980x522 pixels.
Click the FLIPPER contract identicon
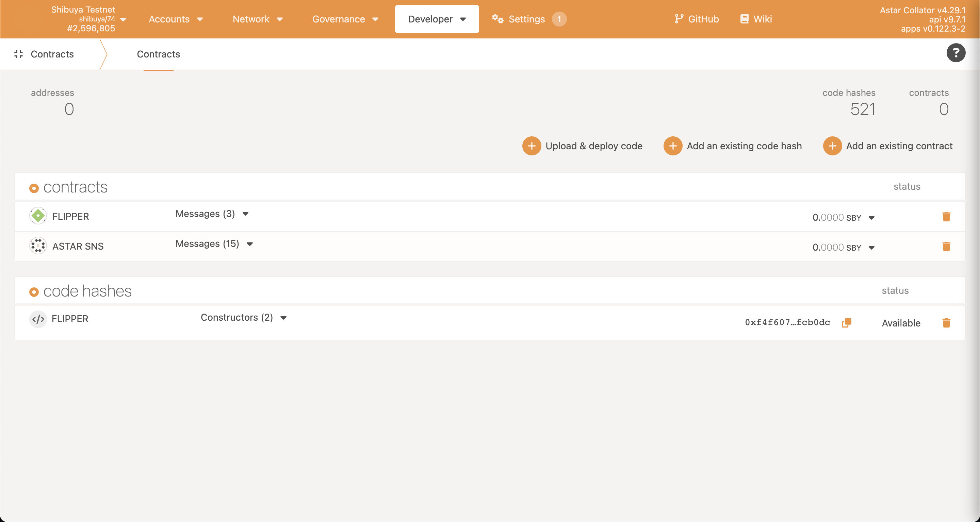pos(38,216)
